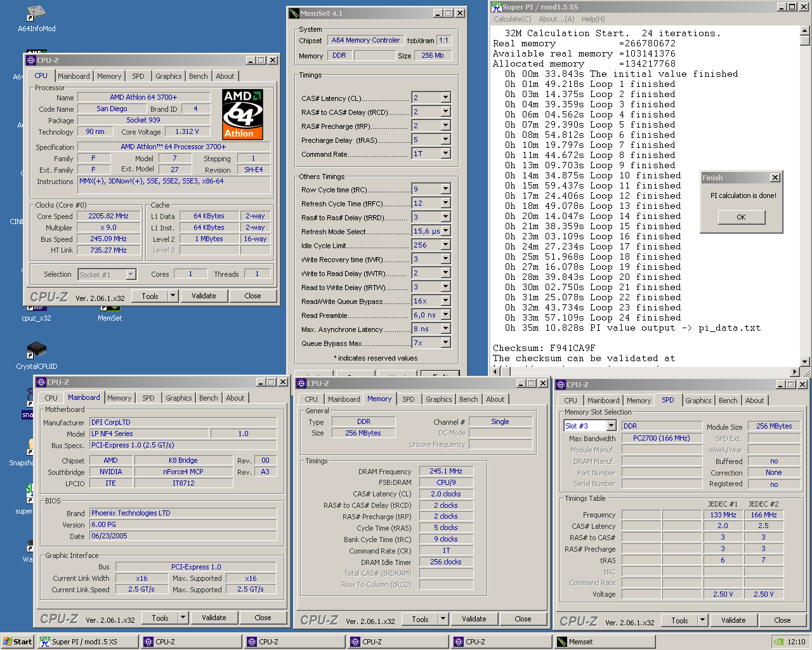
Task: Open the cpuz_x32 desktop shortcut label
Action: pyautogui.click(x=36, y=318)
